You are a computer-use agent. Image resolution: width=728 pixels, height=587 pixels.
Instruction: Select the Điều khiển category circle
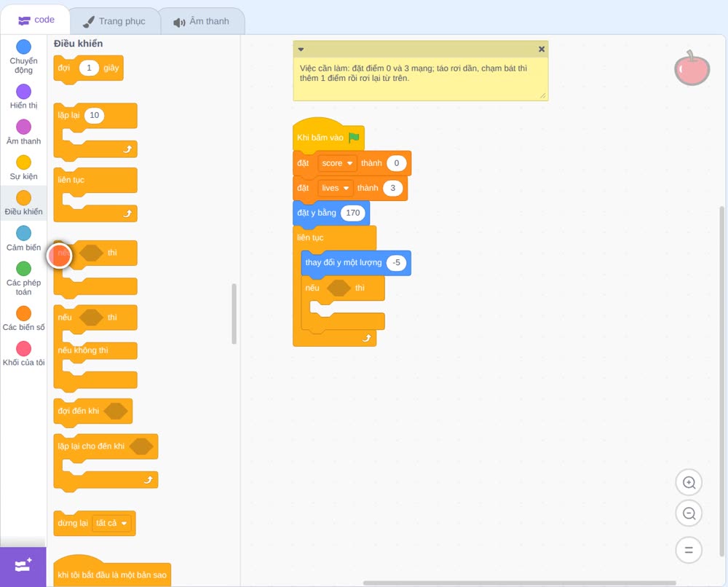coord(24,198)
